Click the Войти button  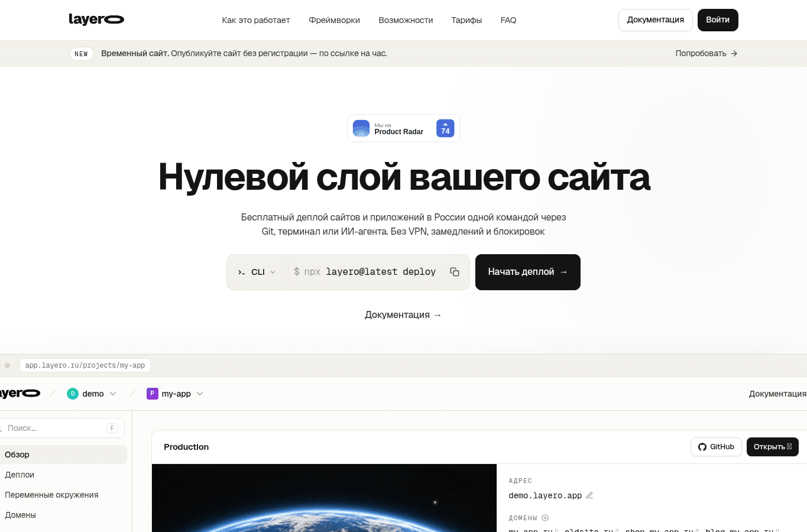tap(718, 20)
